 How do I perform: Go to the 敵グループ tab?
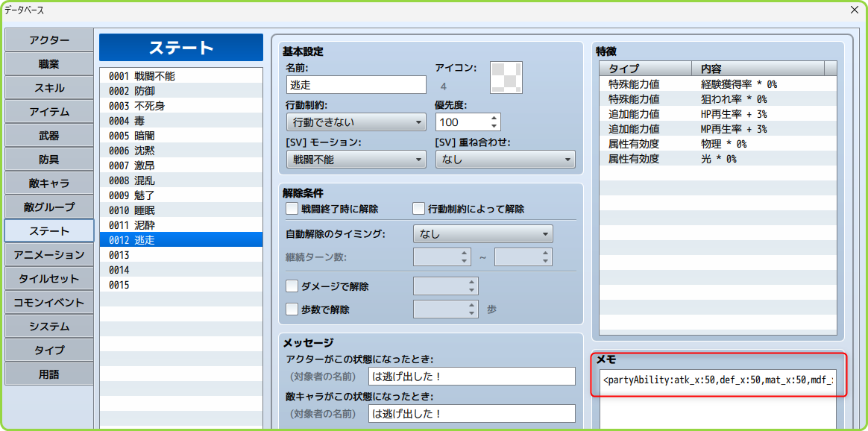[x=49, y=207]
